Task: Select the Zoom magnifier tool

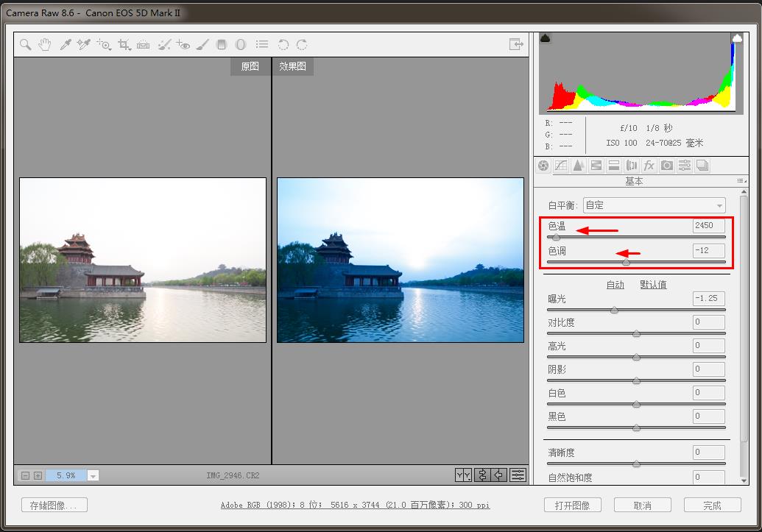Action: [x=26, y=45]
